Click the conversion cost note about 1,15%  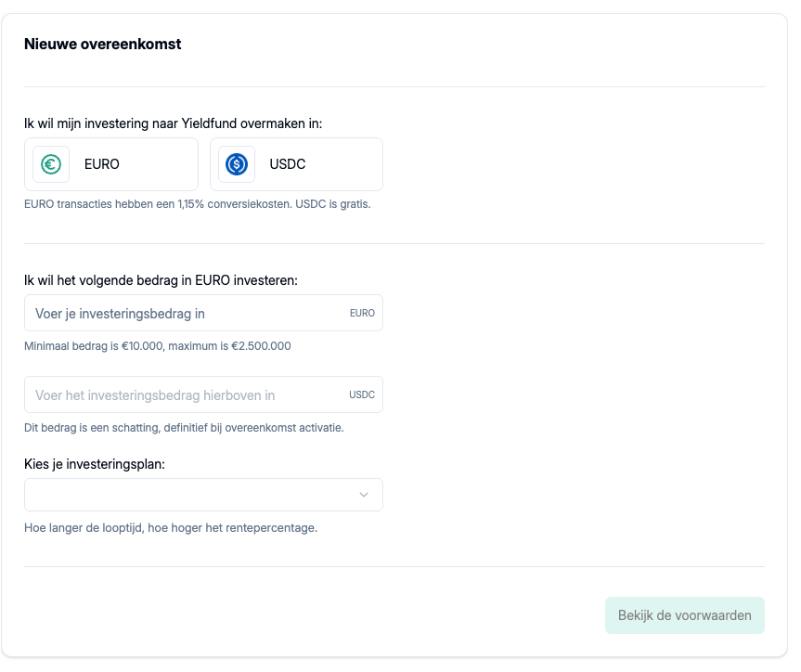coord(197,204)
